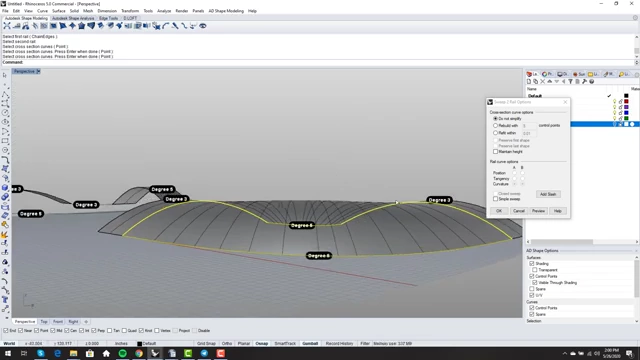
Task: Click the move layer up arrow icon
Action: 549,82
